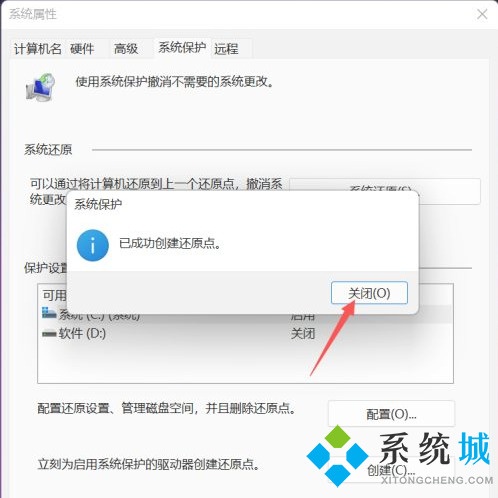
Task: Click the 系统城 watermark logo icon
Action: [337, 456]
